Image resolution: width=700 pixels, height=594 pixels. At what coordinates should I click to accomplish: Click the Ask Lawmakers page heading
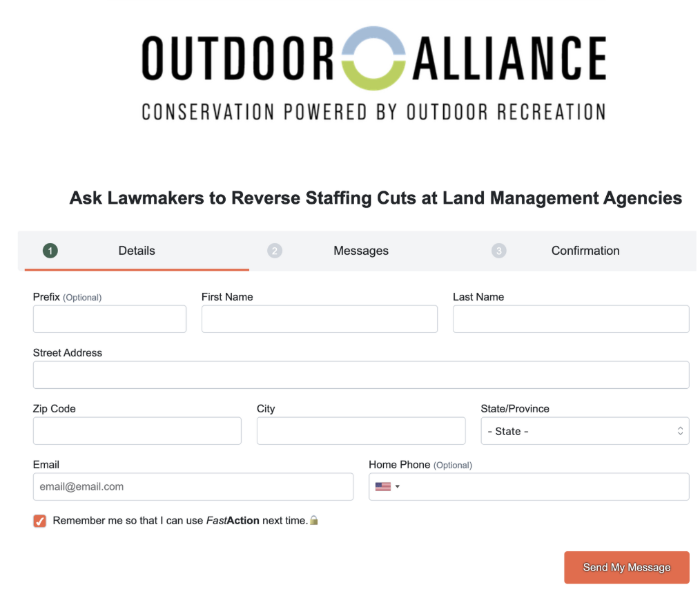(x=376, y=198)
